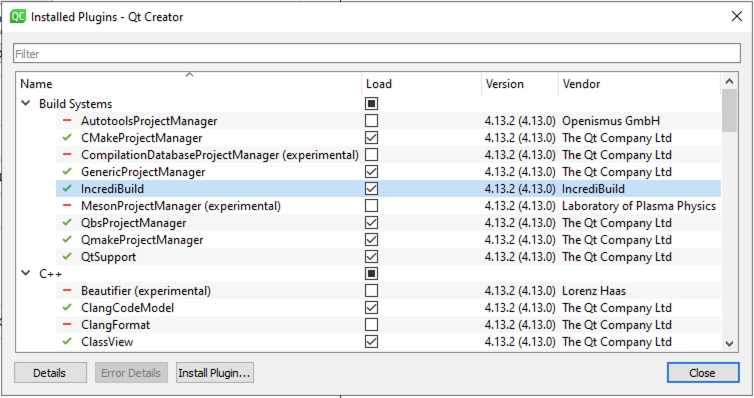Viewport: 754px width, 398px height.
Task: Click red dash icon beside Beautifier (experimental)
Action: 67,290
